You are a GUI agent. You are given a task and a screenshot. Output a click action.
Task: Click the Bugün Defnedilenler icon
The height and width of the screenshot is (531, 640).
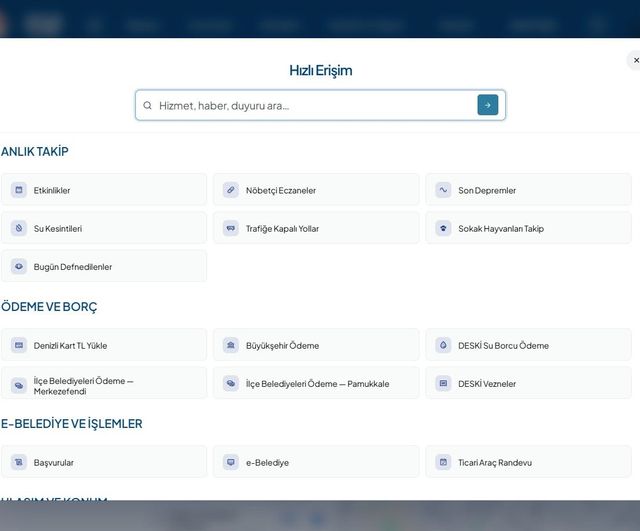click(x=19, y=267)
